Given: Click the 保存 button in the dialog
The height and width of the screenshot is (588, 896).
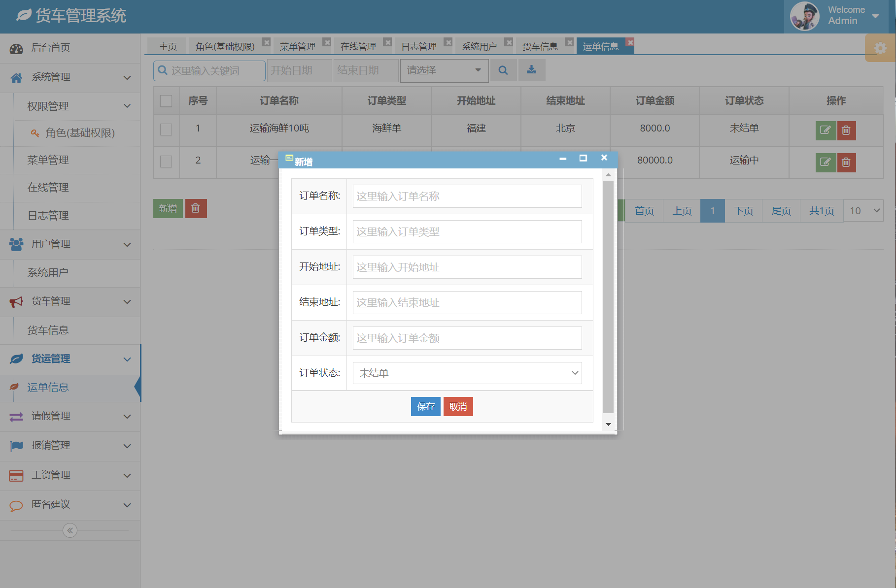Looking at the screenshot, I should point(425,406).
